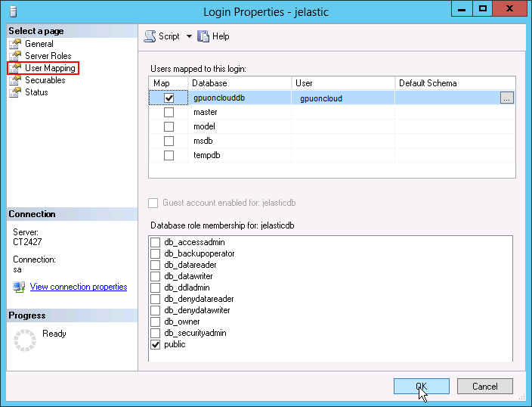Click the connection properties icon

[19, 287]
